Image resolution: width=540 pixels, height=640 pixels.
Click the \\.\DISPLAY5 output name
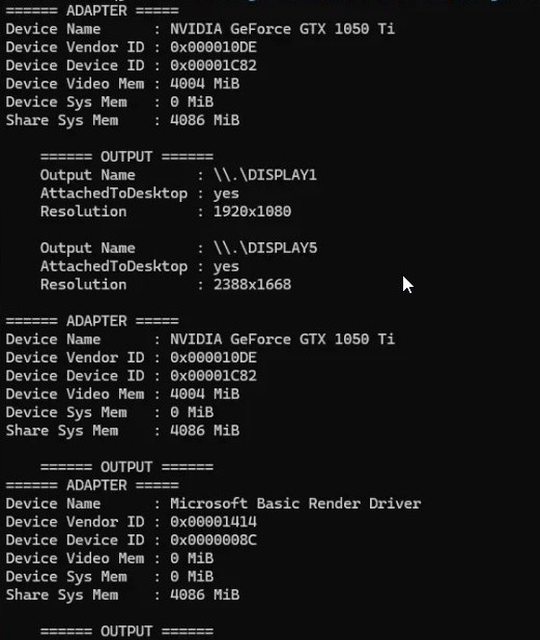[265, 248]
